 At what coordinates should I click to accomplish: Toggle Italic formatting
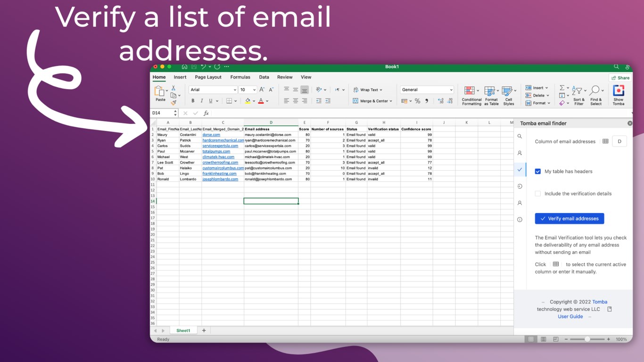tap(202, 101)
